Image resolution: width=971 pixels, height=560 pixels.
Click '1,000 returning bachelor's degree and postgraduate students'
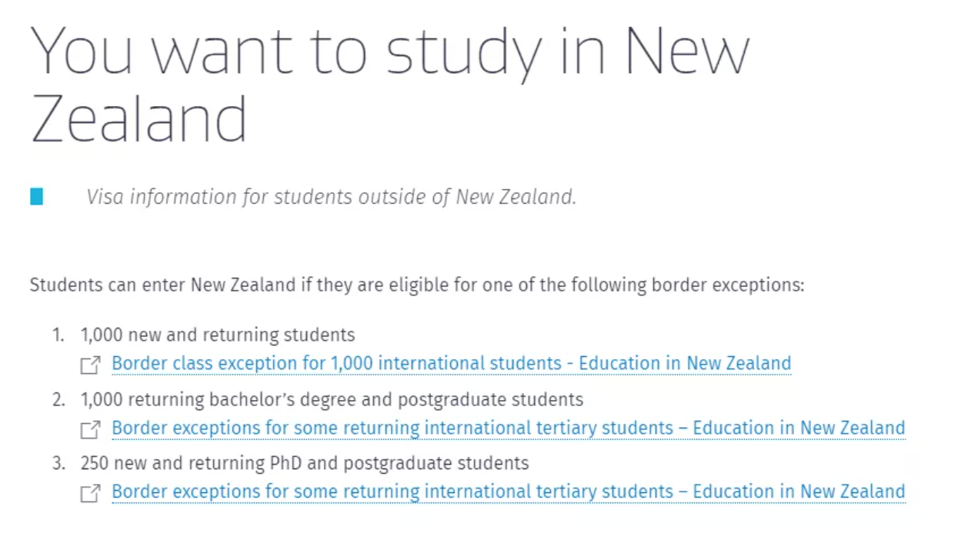pos(332,400)
